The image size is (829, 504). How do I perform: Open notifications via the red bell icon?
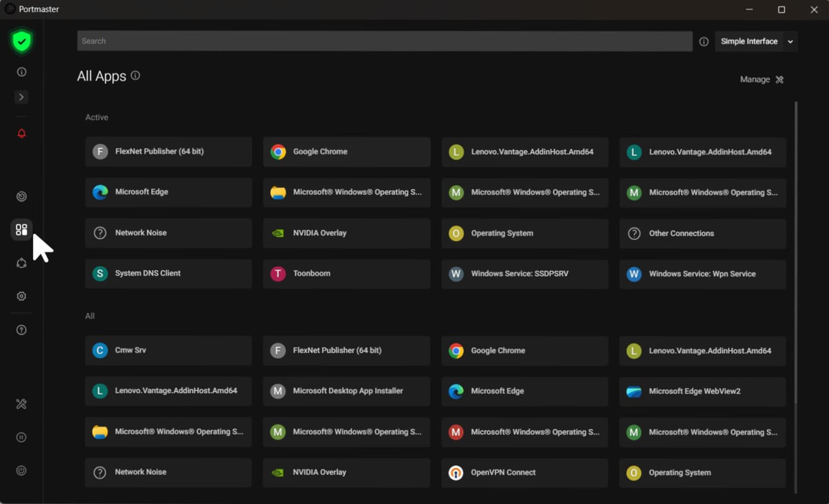[22, 133]
